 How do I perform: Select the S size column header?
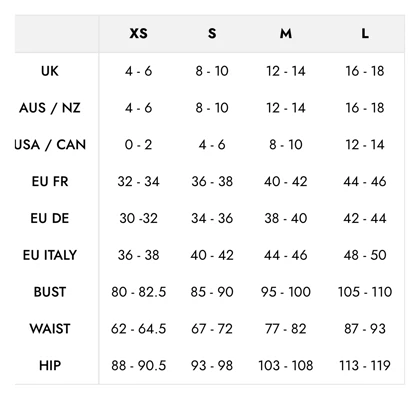tap(212, 33)
